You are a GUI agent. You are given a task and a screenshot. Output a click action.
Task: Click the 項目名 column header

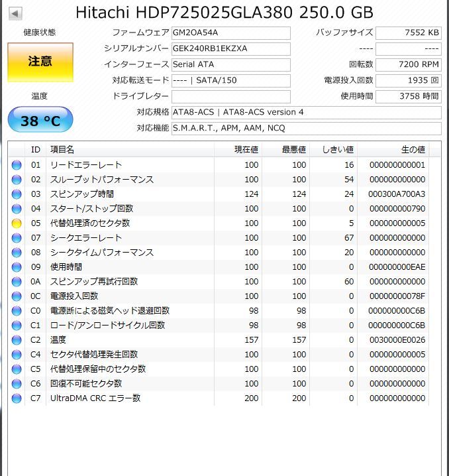click(x=130, y=150)
